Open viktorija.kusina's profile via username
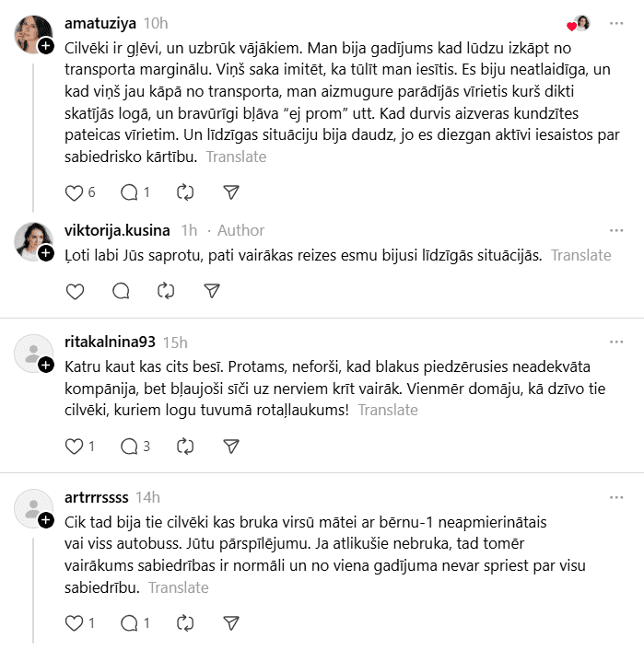This screenshot has width=644, height=650. (x=117, y=230)
